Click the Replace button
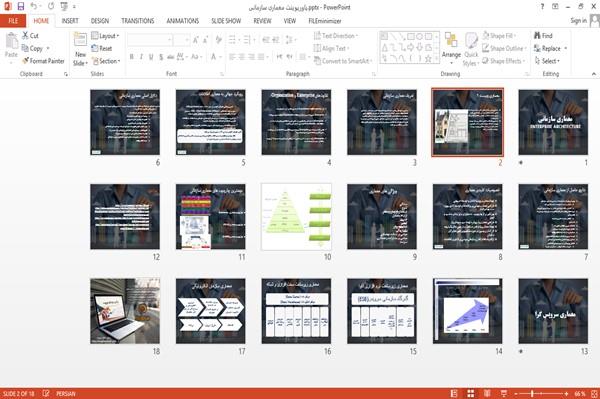Viewport: 600px width, 399px height. pyautogui.click(x=550, y=48)
